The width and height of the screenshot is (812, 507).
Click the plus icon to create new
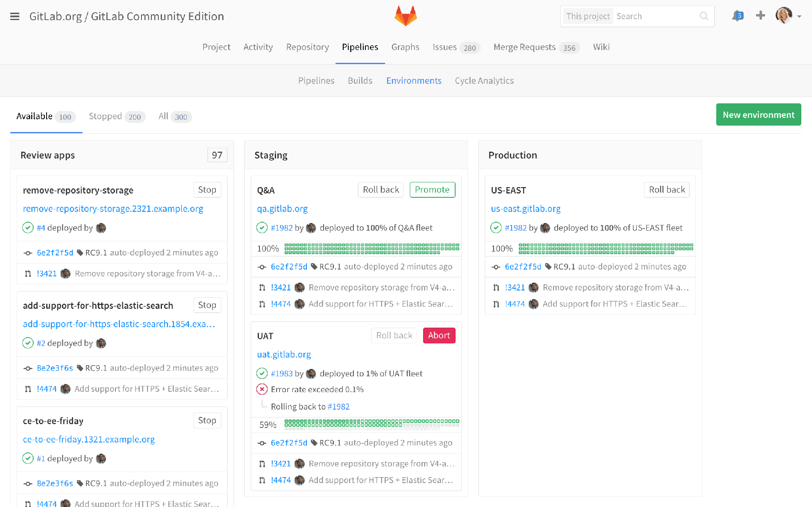click(760, 16)
